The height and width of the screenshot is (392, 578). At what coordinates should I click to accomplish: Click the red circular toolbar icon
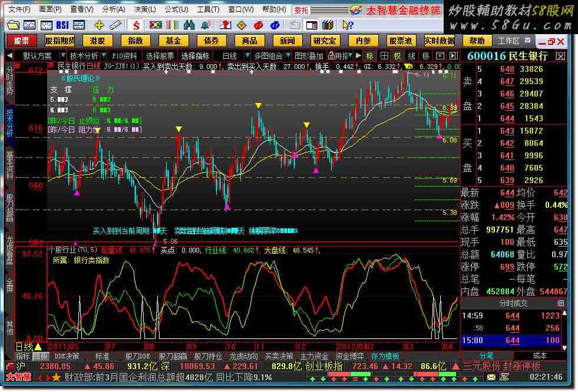point(259,25)
